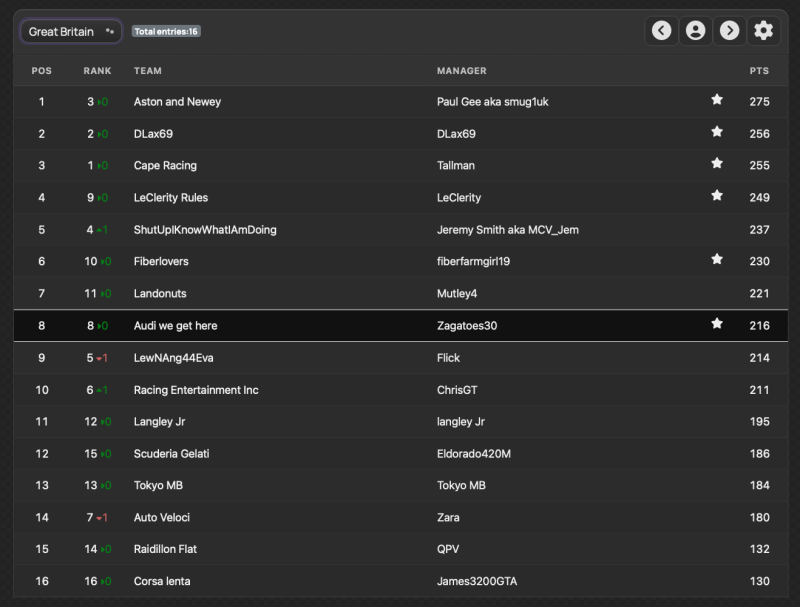Sort by the TEAM column header
Viewport: 800px width, 607px height.
click(147, 71)
